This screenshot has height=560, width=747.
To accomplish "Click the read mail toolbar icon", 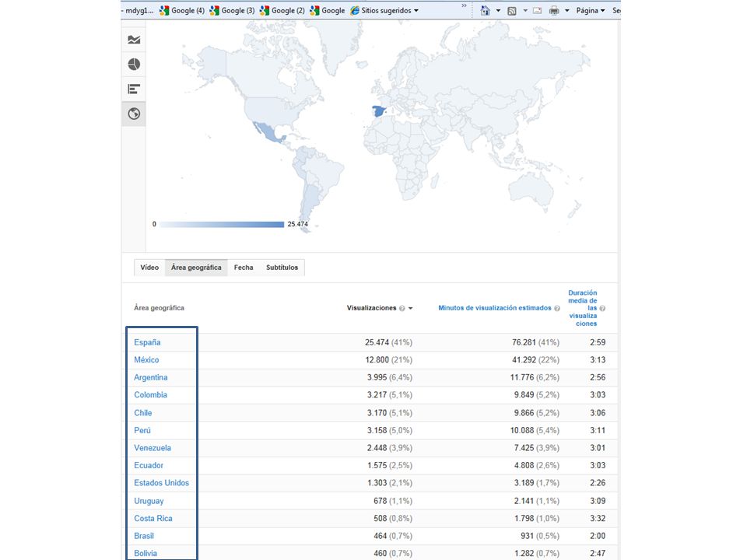I will pyautogui.click(x=538, y=10).
